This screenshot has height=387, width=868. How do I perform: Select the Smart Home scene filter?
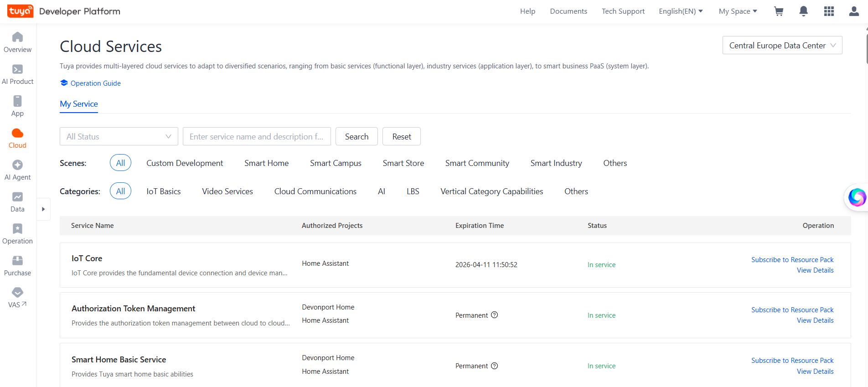click(266, 163)
